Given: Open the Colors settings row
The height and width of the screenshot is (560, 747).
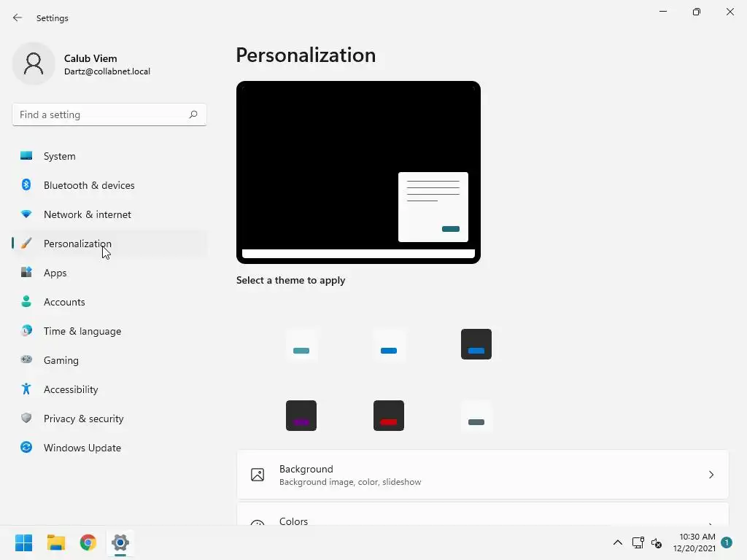Looking at the screenshot, I should point(483,515).
